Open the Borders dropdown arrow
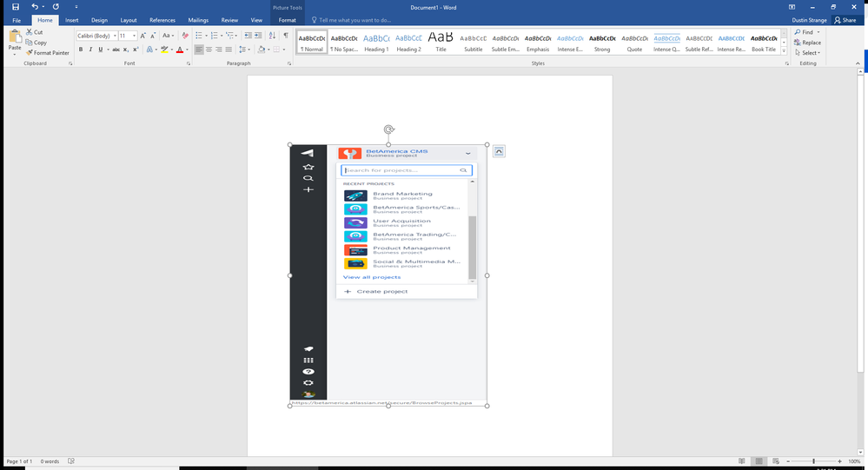This screenshot has width=868, height=470. pos(284,50)
